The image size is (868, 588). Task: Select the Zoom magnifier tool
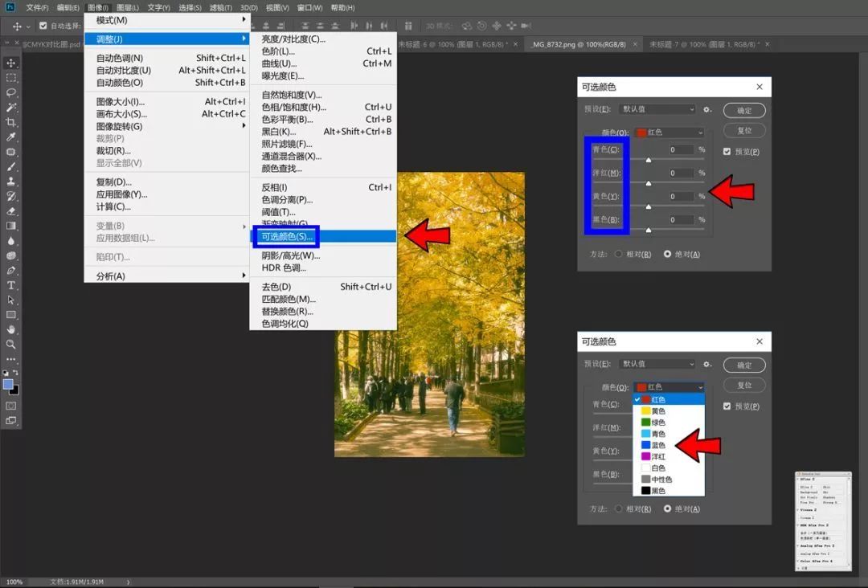[x=11, y=345]
